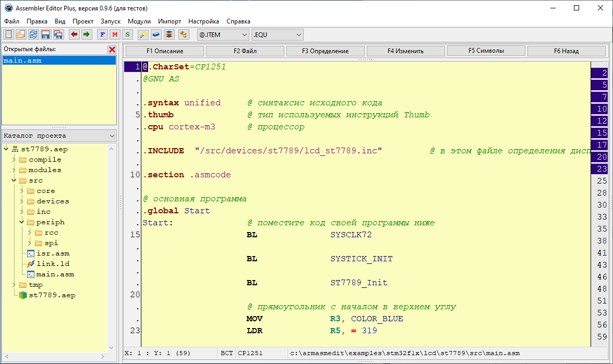Click the green right arrow icon
The width and height of the screenshot is (613, 364).
[87, 35]
